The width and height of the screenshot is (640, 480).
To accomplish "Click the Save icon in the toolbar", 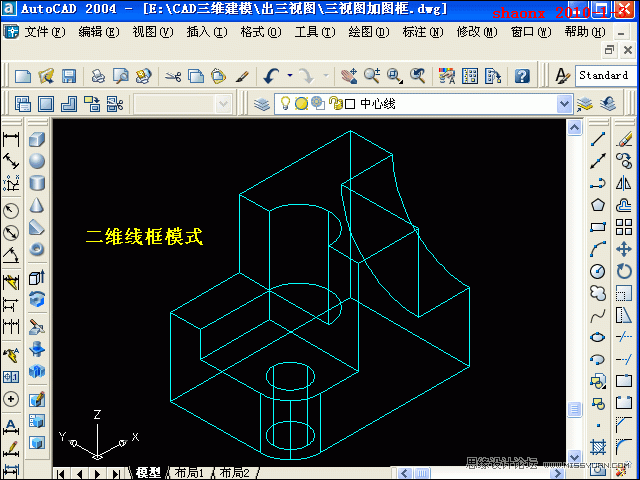I will pos(69,76).
